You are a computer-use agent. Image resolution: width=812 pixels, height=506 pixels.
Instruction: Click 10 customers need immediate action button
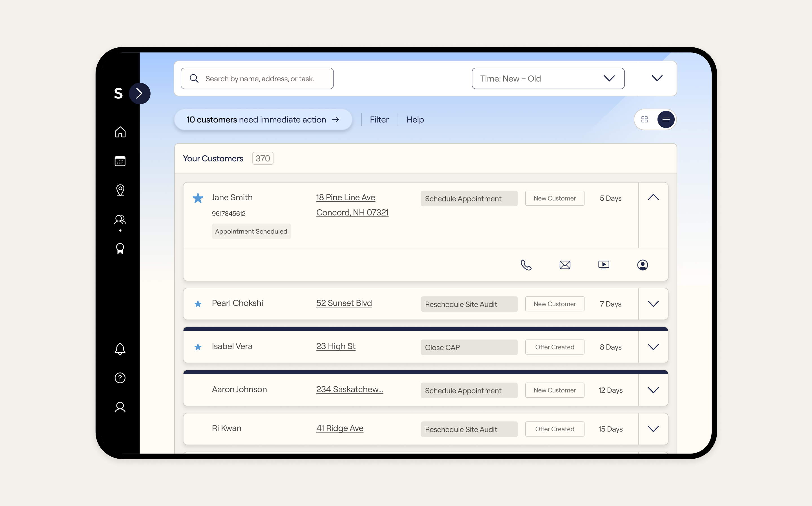point(263,120)
